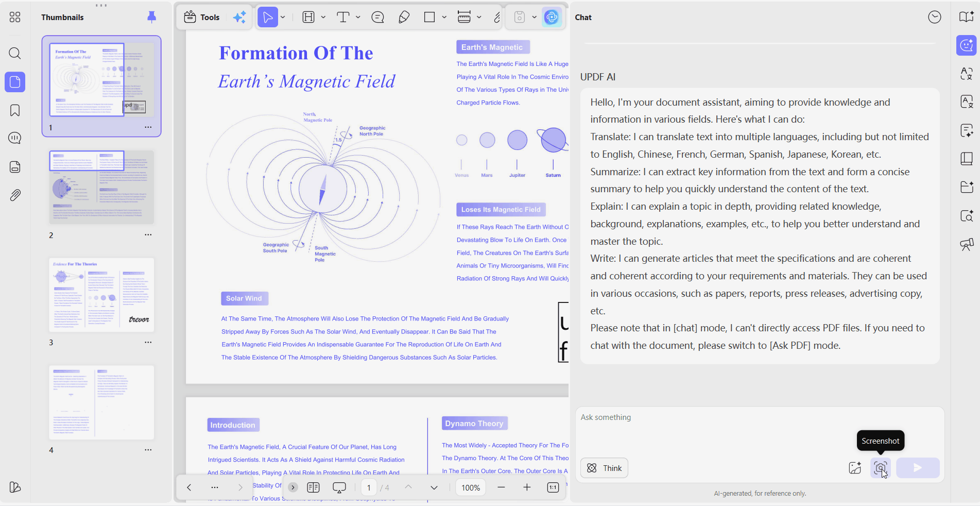The height and width of the screenshot is (506, 980).
Task: Open the 100% zoom level box
Action: tap(471, 487)
